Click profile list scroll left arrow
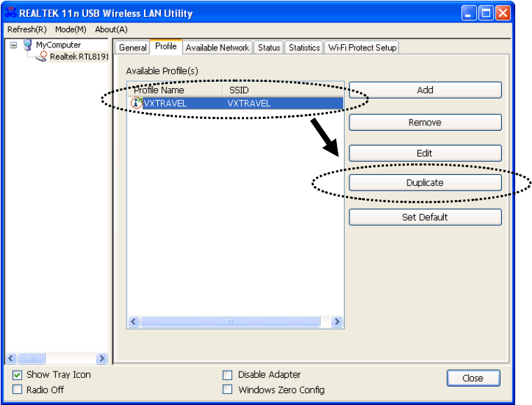This screenshot has width=532, height=405. [134, 322]
